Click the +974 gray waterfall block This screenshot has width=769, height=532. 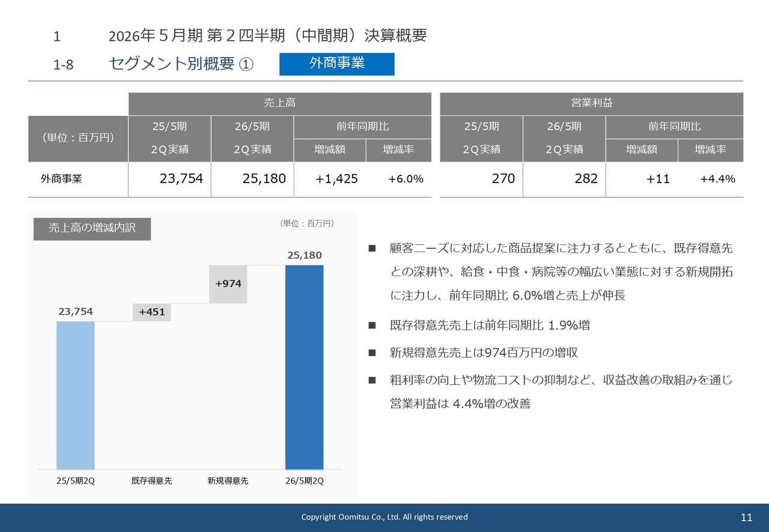pyautogui.click(x=228, y=284)
